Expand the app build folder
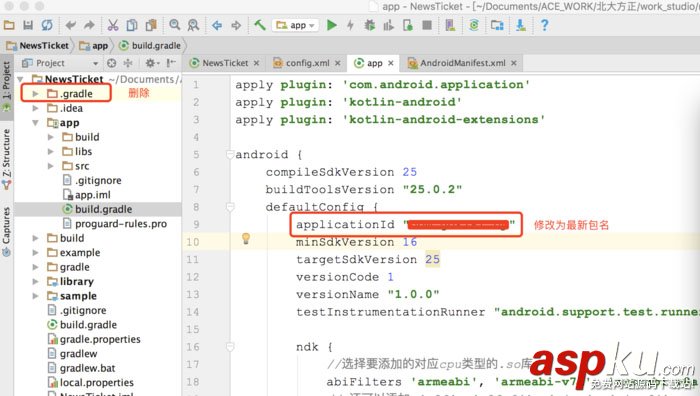This screenshot has height=396, width=700. [x=50, y=137]
